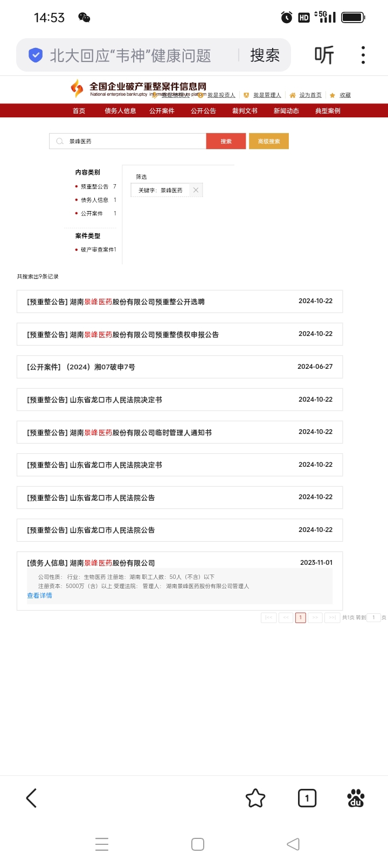Tap the Android home square button
The width and height of the screenshot is (388, 868).
[x=198, y=844]
